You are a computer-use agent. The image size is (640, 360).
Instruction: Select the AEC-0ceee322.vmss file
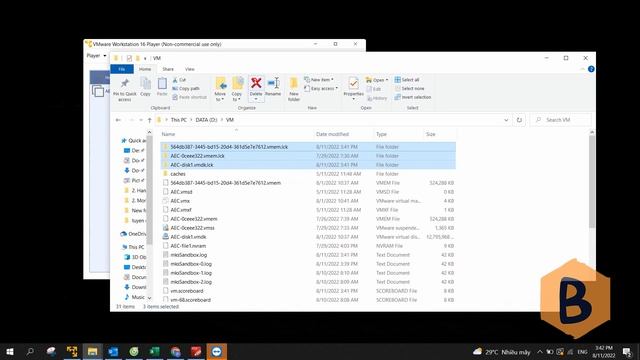308,228
